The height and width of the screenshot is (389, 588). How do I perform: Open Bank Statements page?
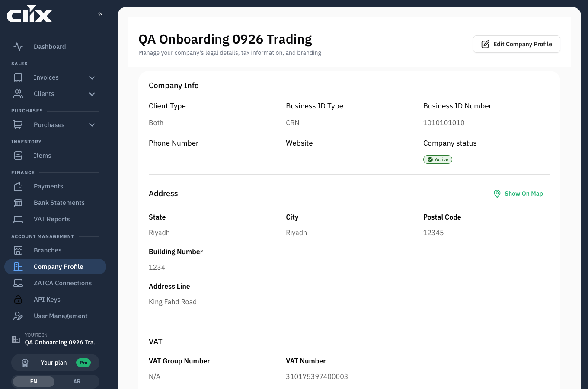[x=55, y=203]
